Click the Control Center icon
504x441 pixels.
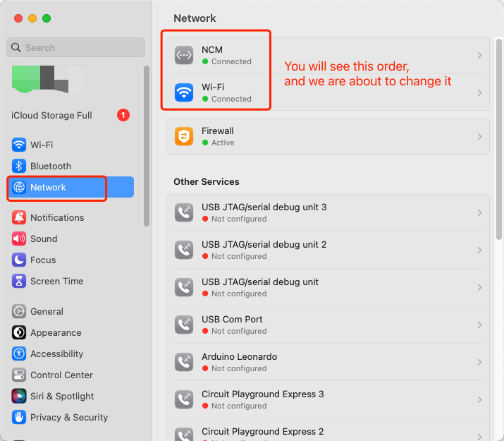click(19, 375)
